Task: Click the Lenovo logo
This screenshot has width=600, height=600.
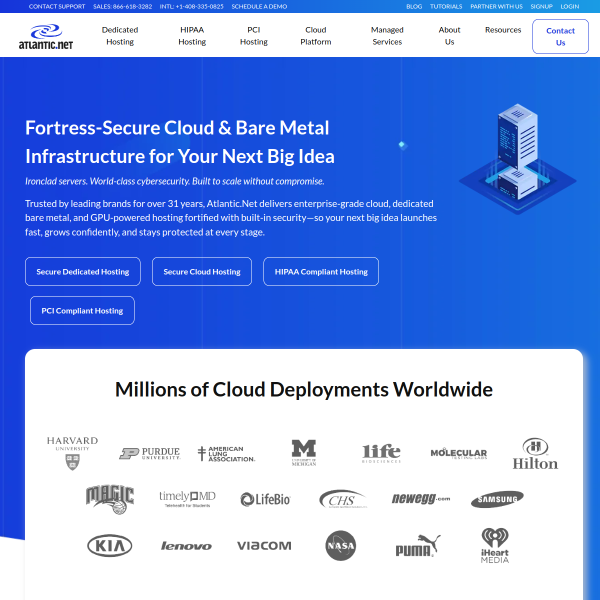Action: (x=186, y=546)
